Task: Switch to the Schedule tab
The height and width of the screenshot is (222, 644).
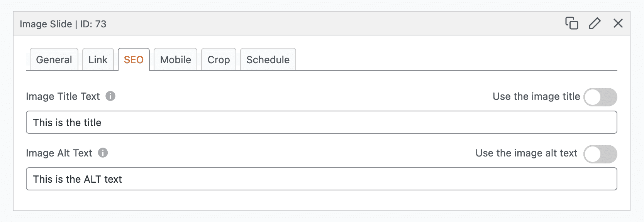Action: coord(268,60)
